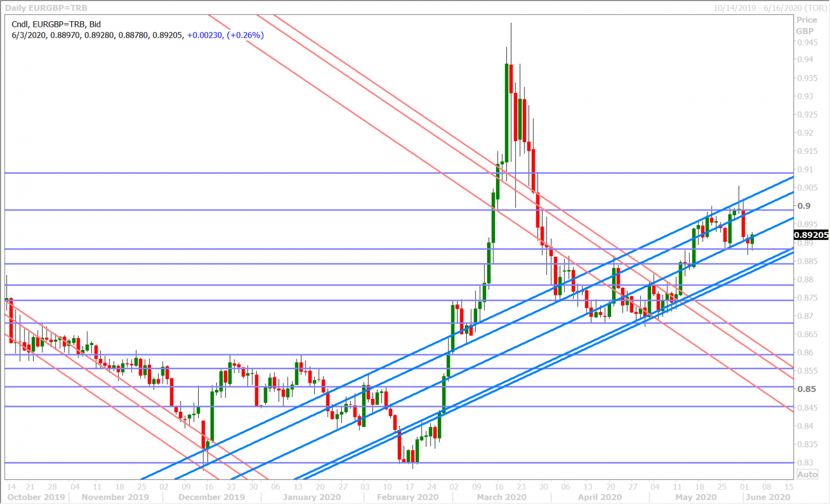Viewport: 830px width, 504px height.
Task: Click price axis label 0.935
Action: pyautogui.click(x=807, y=78)
